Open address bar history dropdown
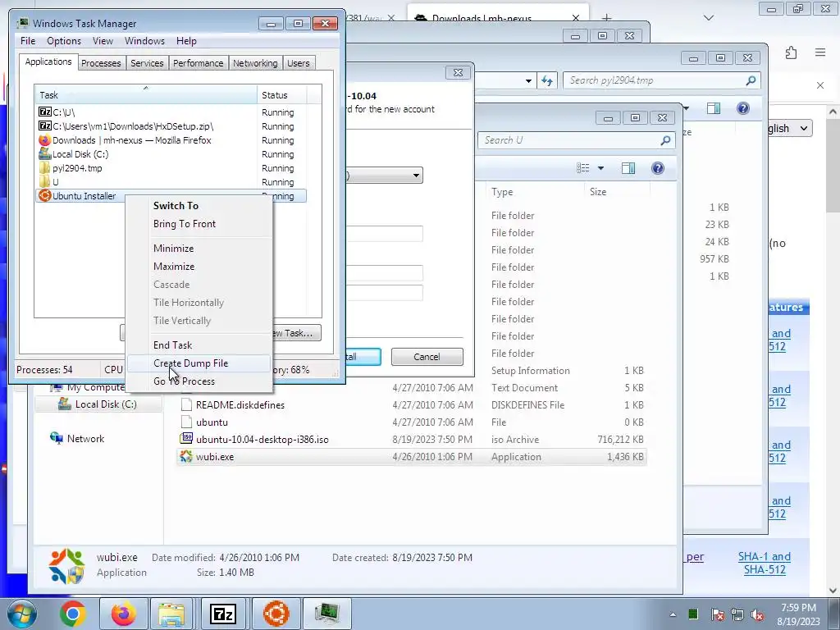Viewport: 840px width, 630px height. pyautogui.click(x=529, y=81)
